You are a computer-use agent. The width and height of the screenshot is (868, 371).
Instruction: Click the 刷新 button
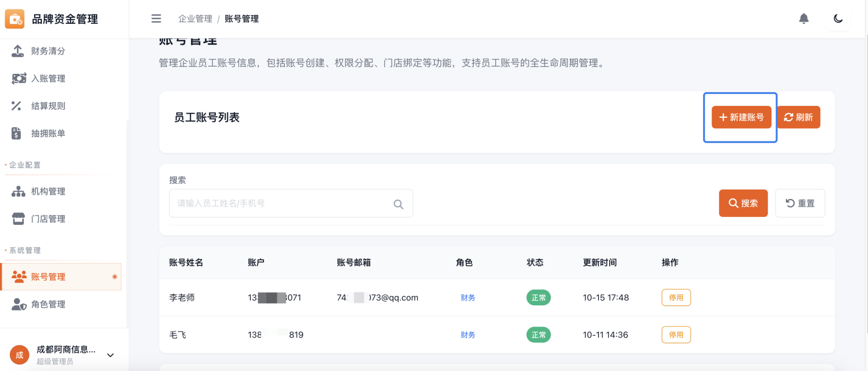pos(798,117)
